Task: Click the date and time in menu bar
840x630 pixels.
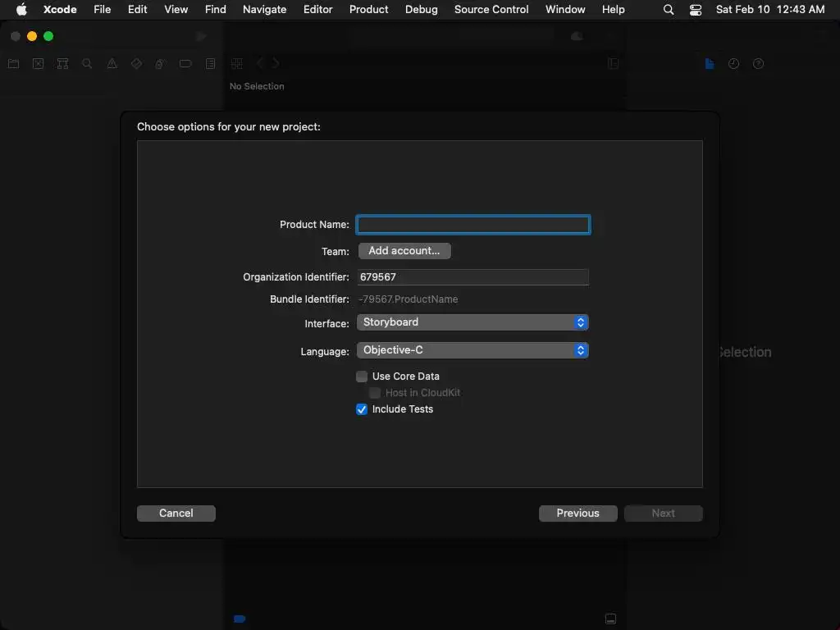Action: pyautogui.click(x=769, y=10)
